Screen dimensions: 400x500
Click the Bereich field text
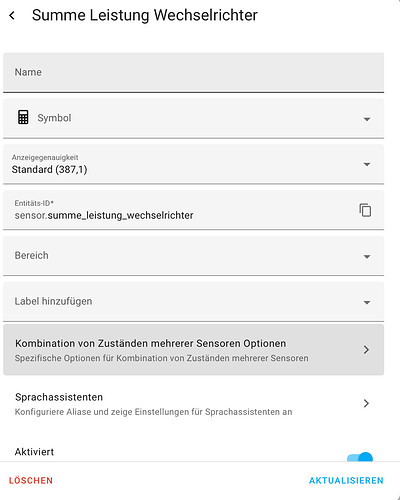[32, 255]
